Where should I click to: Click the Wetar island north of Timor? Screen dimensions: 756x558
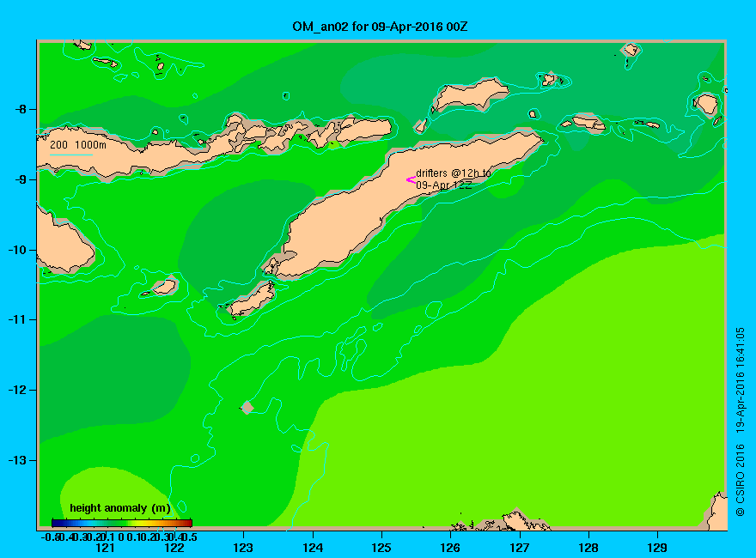click(470, 95)
